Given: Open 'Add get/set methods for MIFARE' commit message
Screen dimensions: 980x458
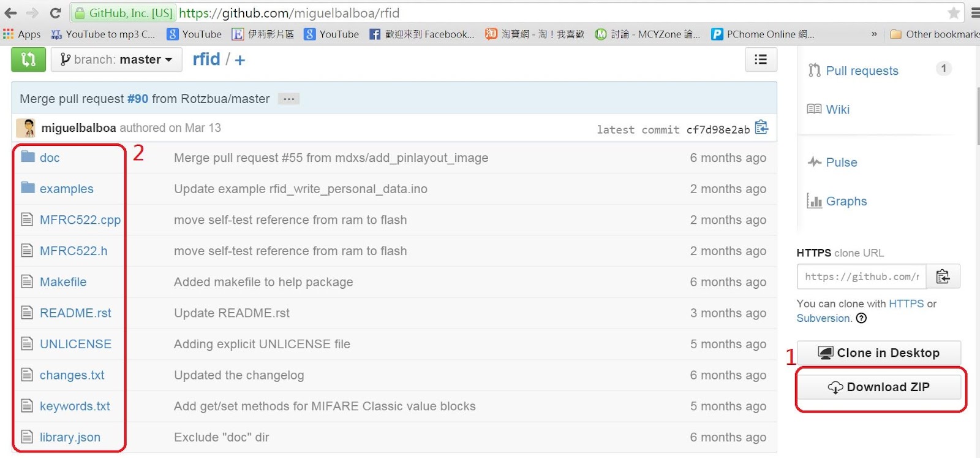Looking at the screenshot, I should point(325,406).
